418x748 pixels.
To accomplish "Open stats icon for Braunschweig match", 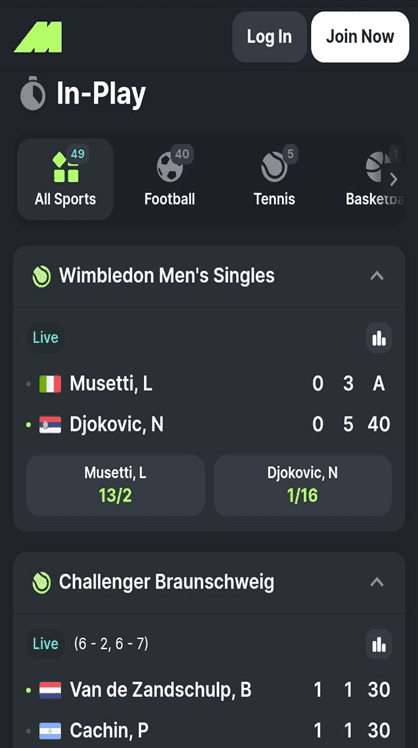I will click(379, 644).
